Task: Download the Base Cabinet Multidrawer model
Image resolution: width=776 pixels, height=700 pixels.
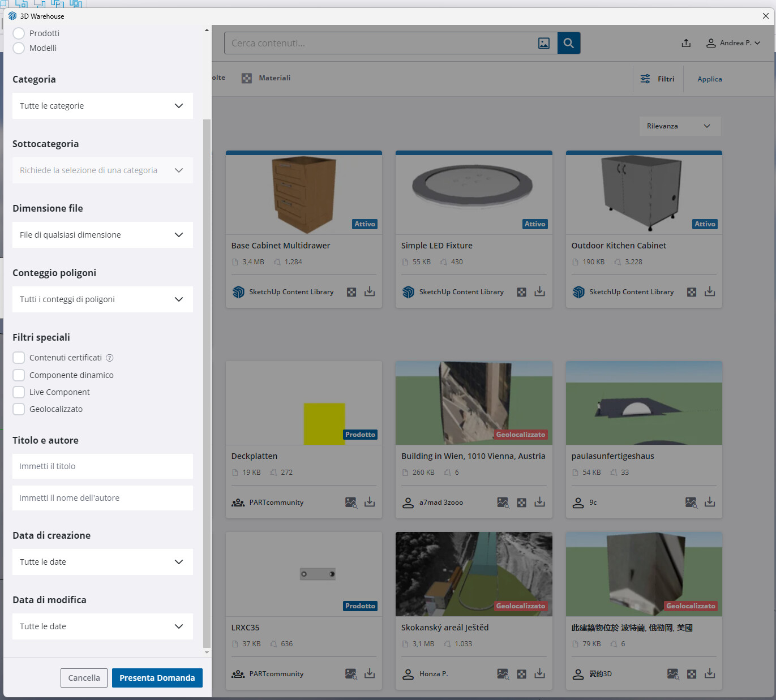Action: pos(370,292)
